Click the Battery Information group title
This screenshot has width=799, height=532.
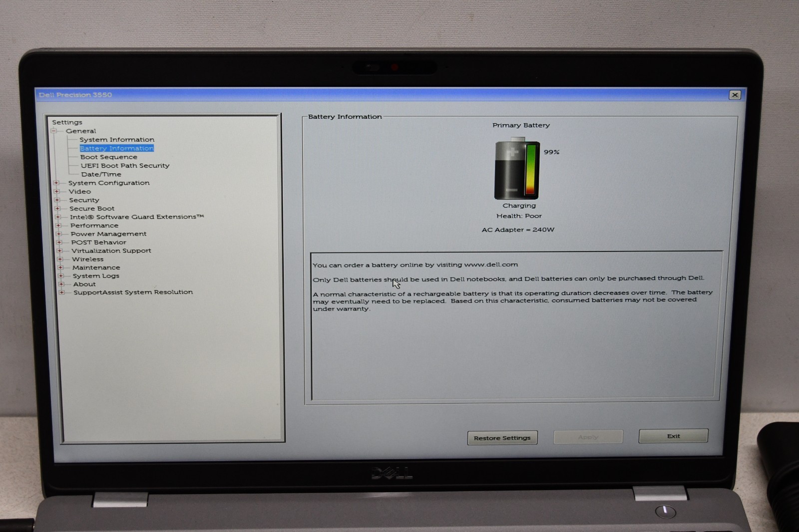[345, 117]
